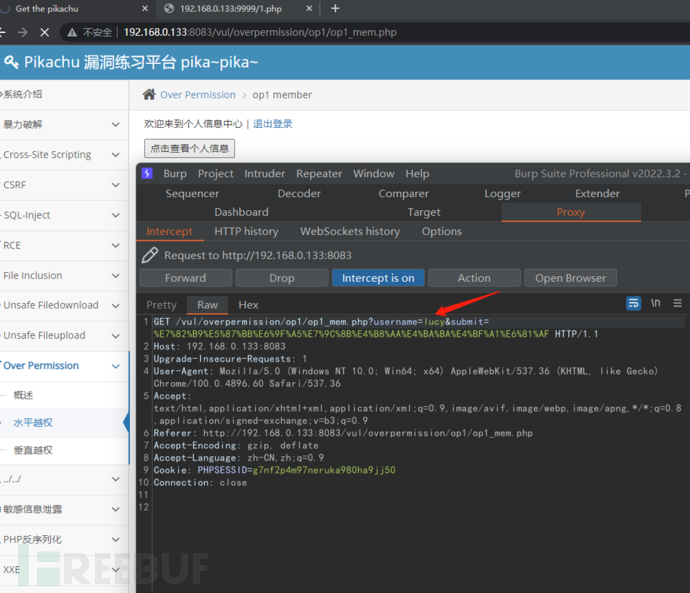Switch to the Sequencer tab

coord(192,194)
